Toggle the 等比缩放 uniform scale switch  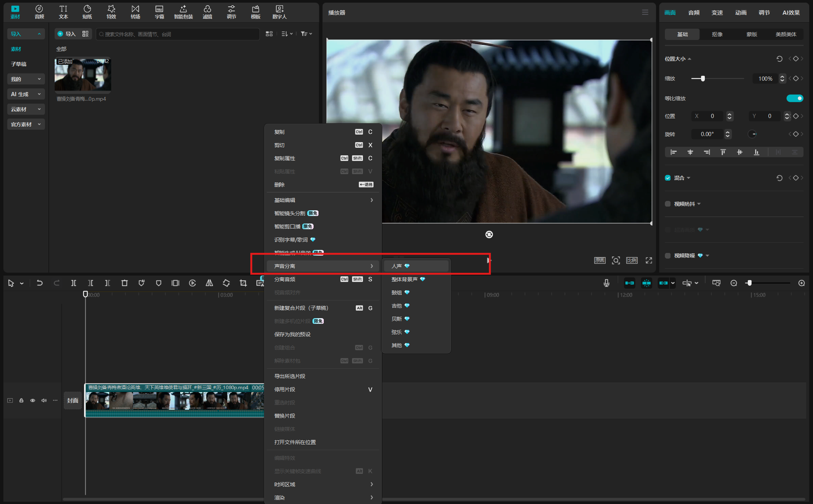click(795, 98)
